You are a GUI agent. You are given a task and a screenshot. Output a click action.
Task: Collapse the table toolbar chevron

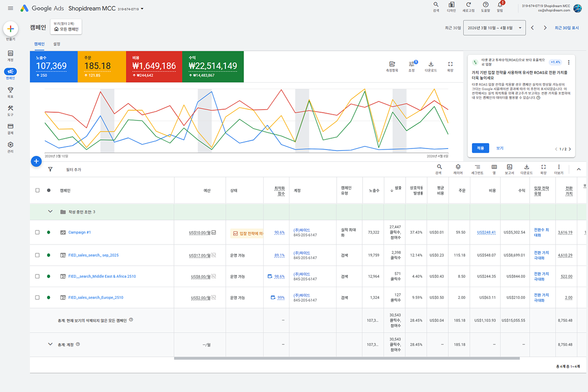pos(578,169)
